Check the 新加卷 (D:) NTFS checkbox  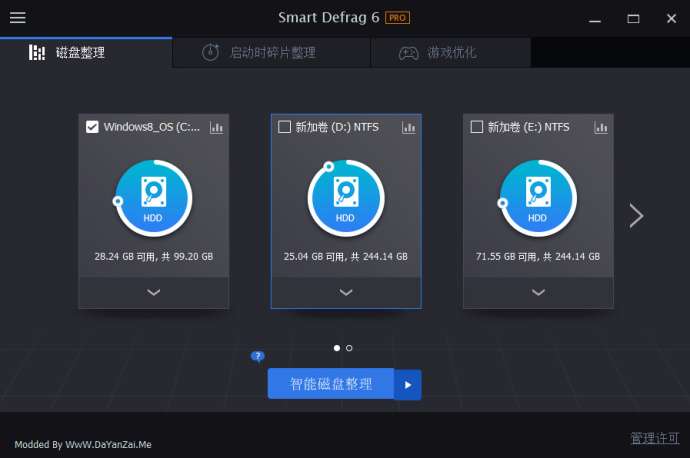285,127
